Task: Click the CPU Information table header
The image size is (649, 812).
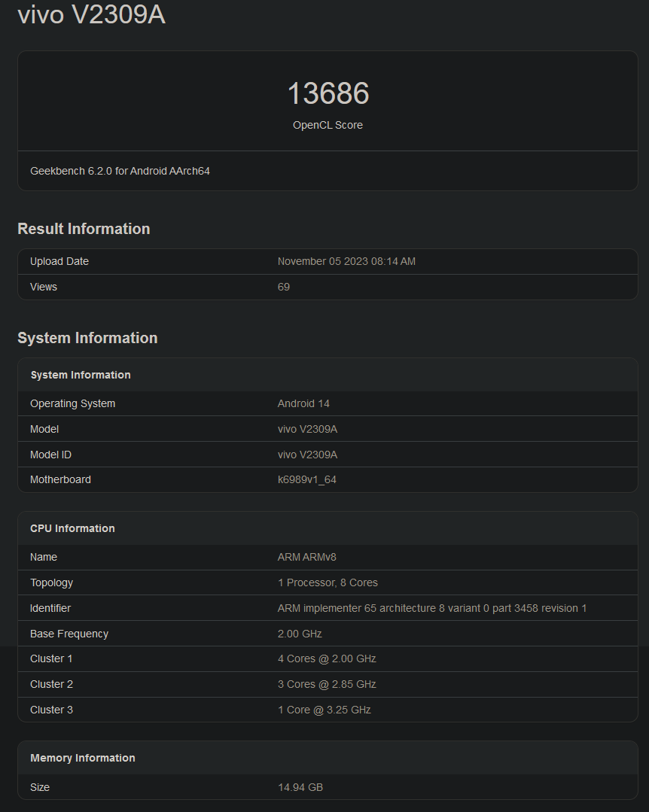Action: click(72, 529)
